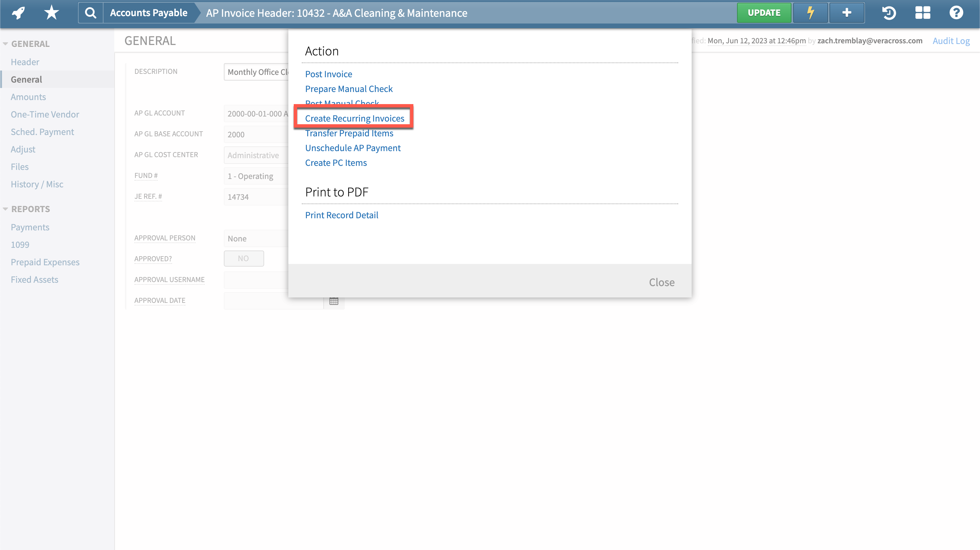Create a new record via the plus icon
Screen dimensions: 980x550
(847, 12)
